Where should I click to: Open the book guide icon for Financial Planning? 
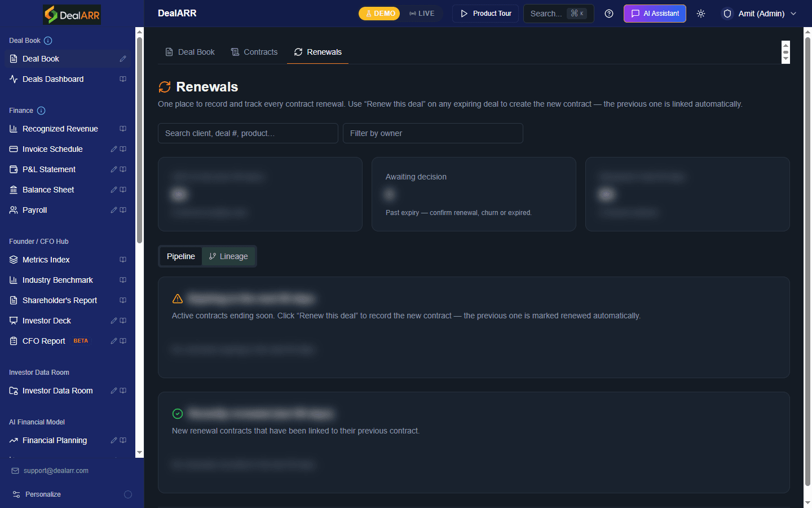coord(123,440)
